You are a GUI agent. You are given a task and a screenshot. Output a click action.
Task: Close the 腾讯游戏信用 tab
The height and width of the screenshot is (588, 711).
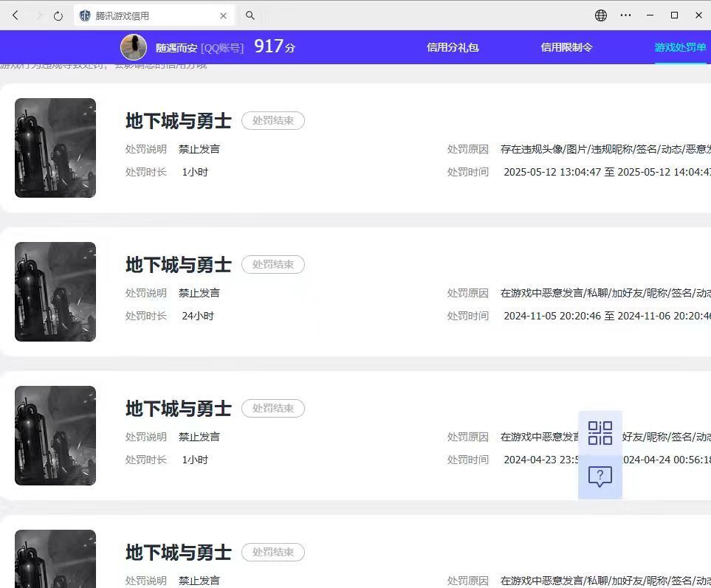[x=224, y=15]
